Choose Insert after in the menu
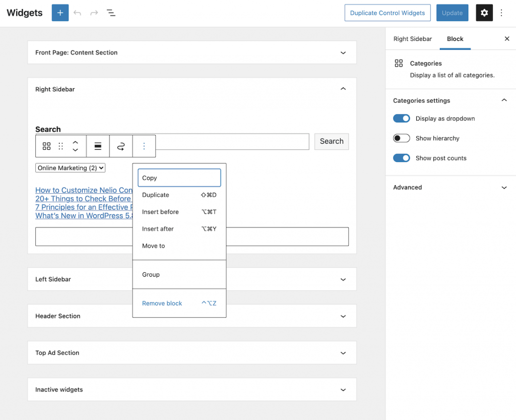 tap(179, 229)
